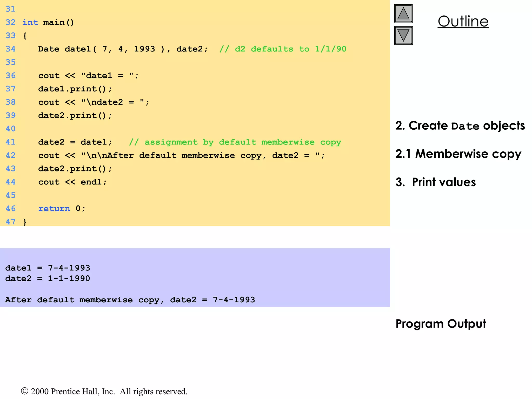Image resolution: width=532 pixels, height=399 pixels.
Task: Click line 42 'After default memberwise copy' cout statement
Action: (182, 156)
